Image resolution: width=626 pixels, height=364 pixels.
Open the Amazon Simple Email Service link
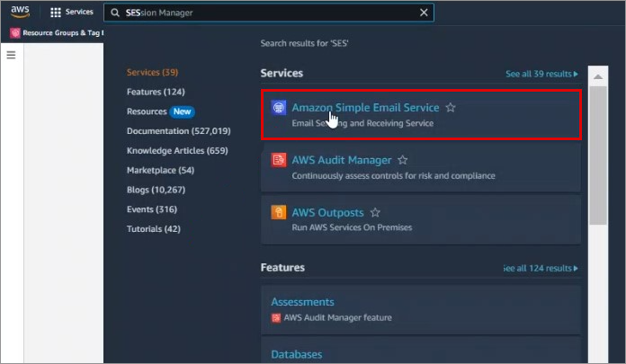(x=365, y=108)
